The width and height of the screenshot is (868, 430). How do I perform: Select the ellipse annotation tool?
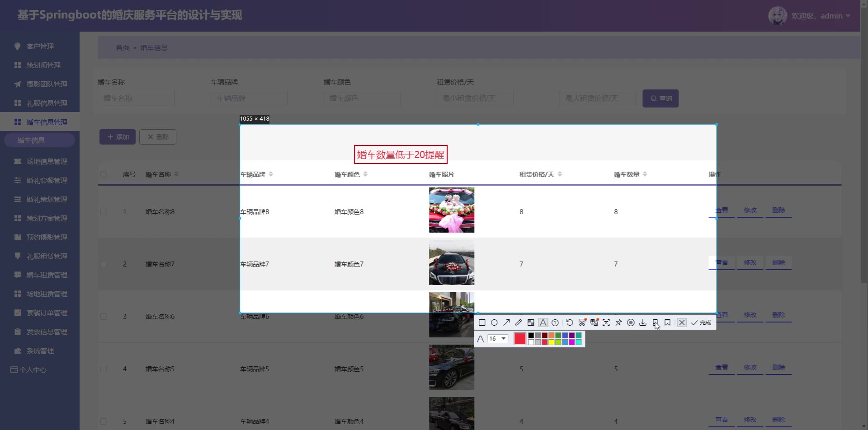[x=494, y=322]
